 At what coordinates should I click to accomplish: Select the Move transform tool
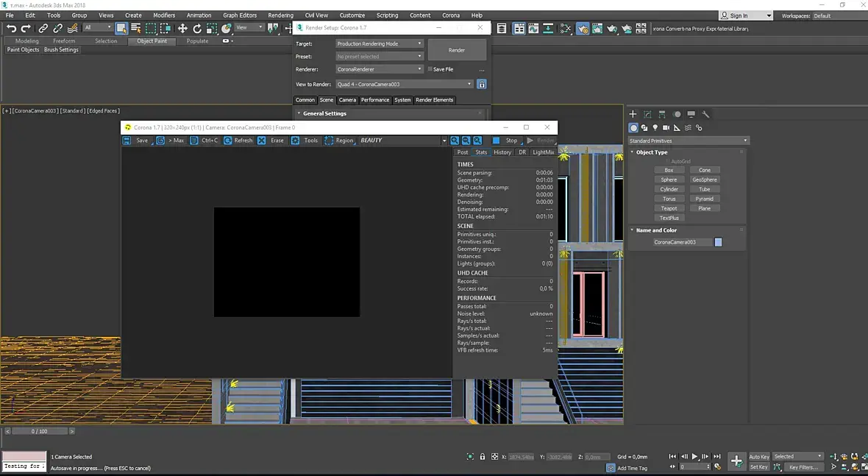[x=182, y=28]
